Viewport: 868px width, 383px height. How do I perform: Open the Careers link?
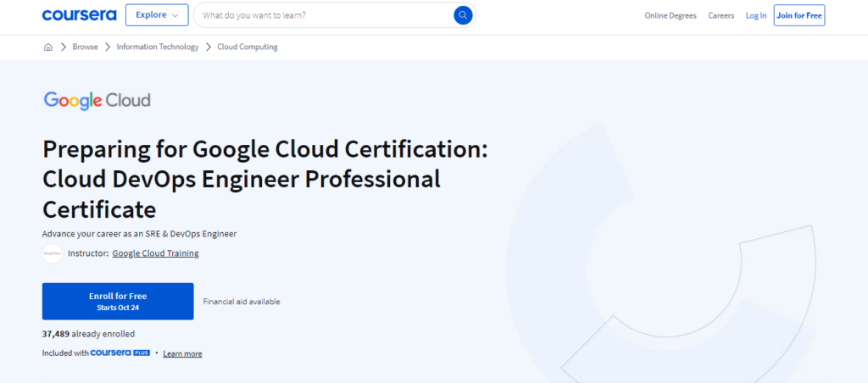[721, 15]
